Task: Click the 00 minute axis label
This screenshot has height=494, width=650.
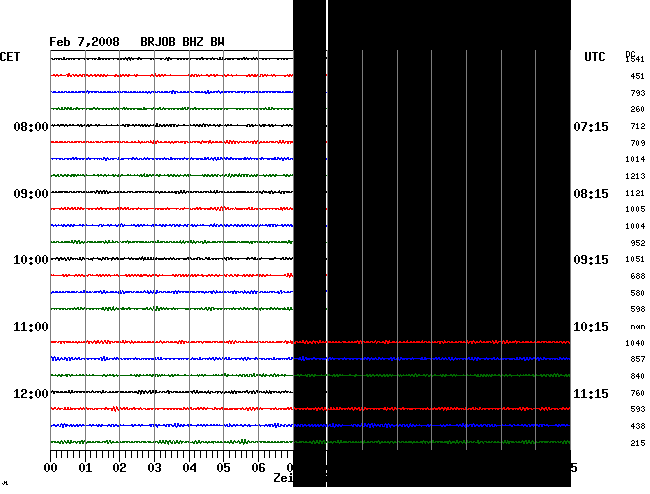Action: 51,468
